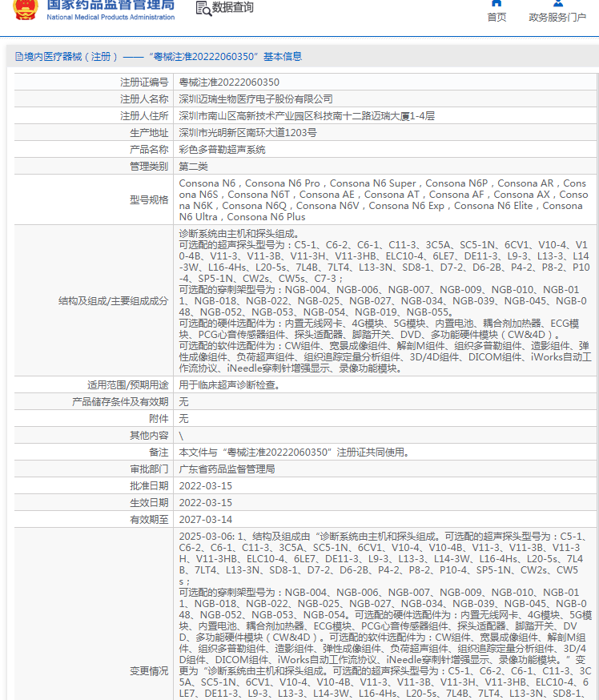Screen dimensions: 599x700
Task: Click the 注册证编号 label
Action: point(144,82)
